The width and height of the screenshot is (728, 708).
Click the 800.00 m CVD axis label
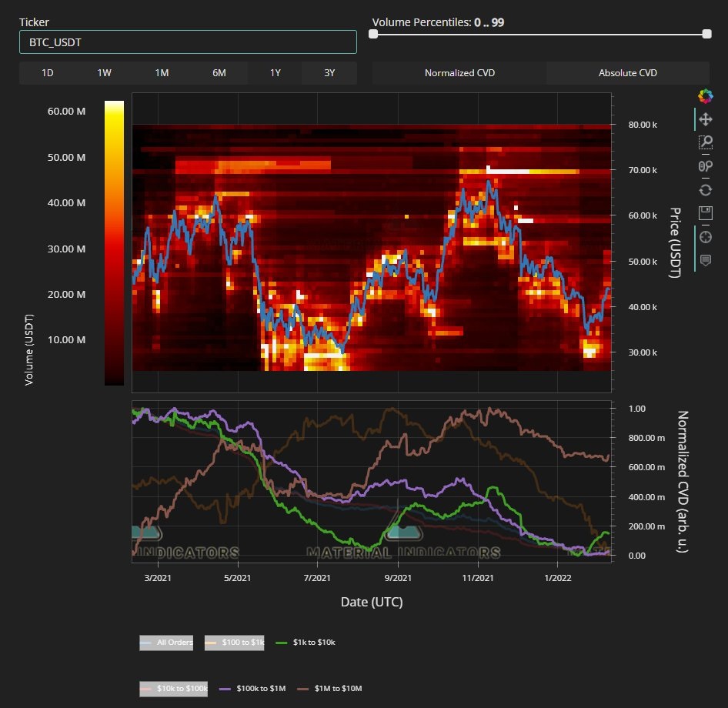pyautogui.click(x=646, y=438)
